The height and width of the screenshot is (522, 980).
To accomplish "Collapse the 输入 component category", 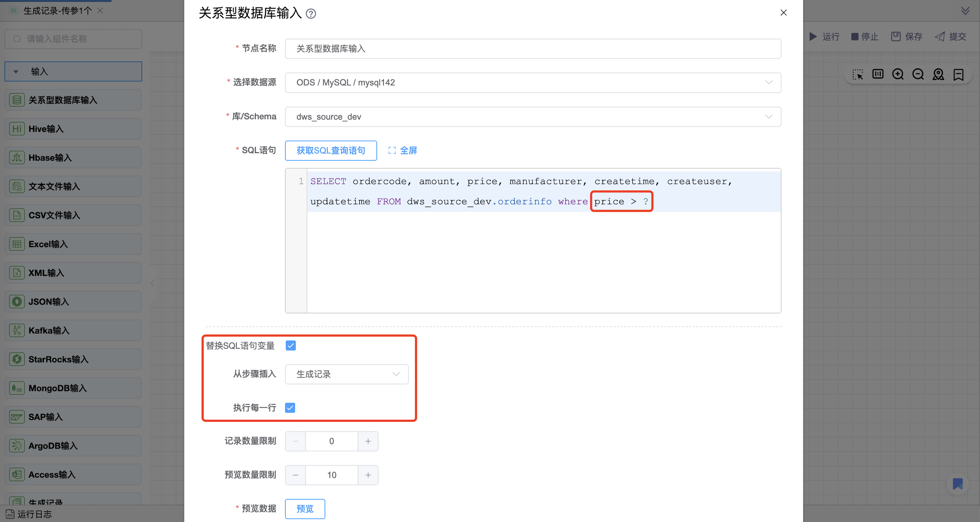I will coord(16,72).
